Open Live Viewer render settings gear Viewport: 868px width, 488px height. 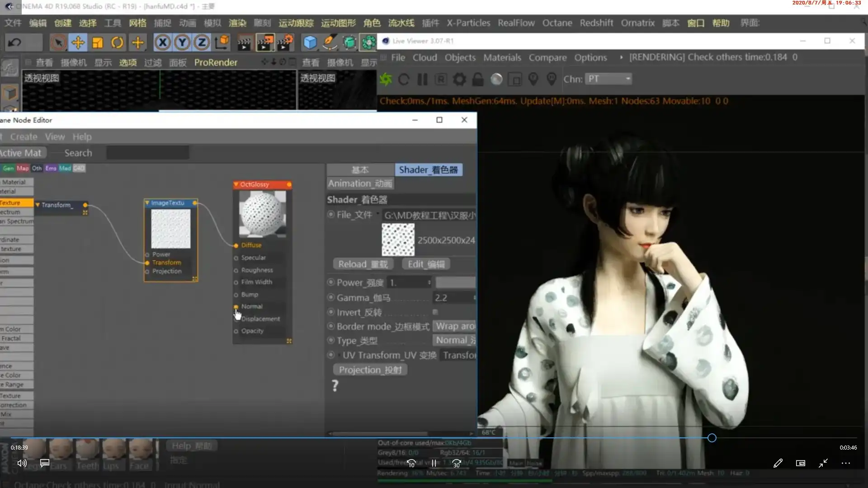coord(460,79)
